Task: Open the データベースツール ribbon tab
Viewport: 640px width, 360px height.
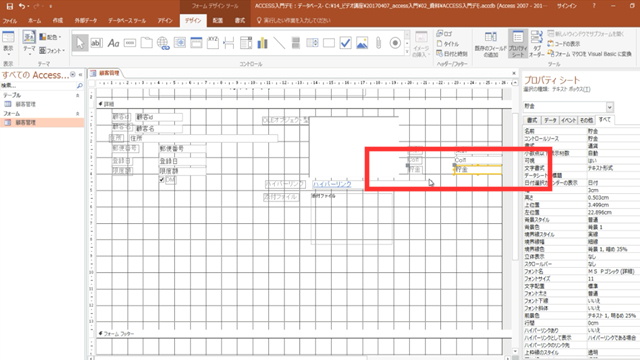Action: coord(127,20)
